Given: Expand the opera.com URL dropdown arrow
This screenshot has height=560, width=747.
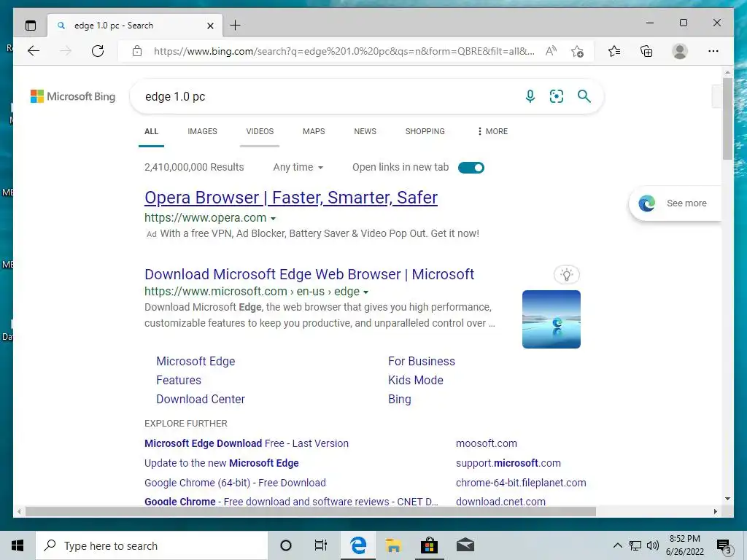Looking at the screenshot, I should click(273, 219).
